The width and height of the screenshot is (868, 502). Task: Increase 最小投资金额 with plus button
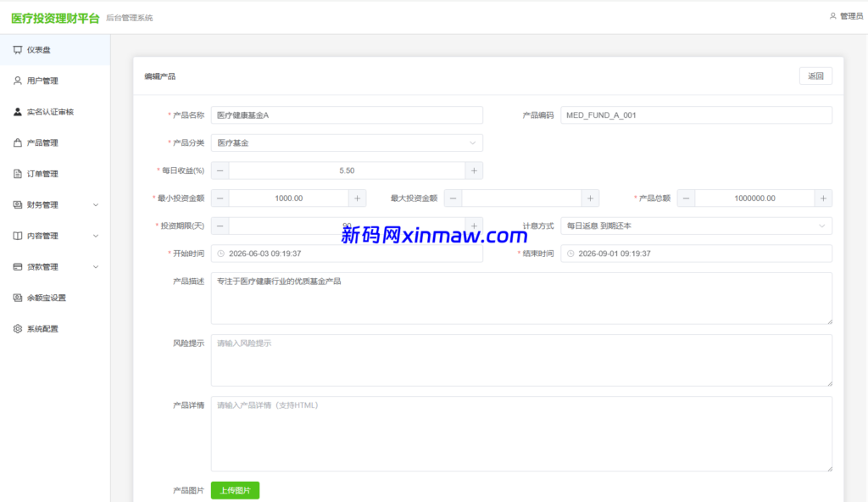point(357,198)
